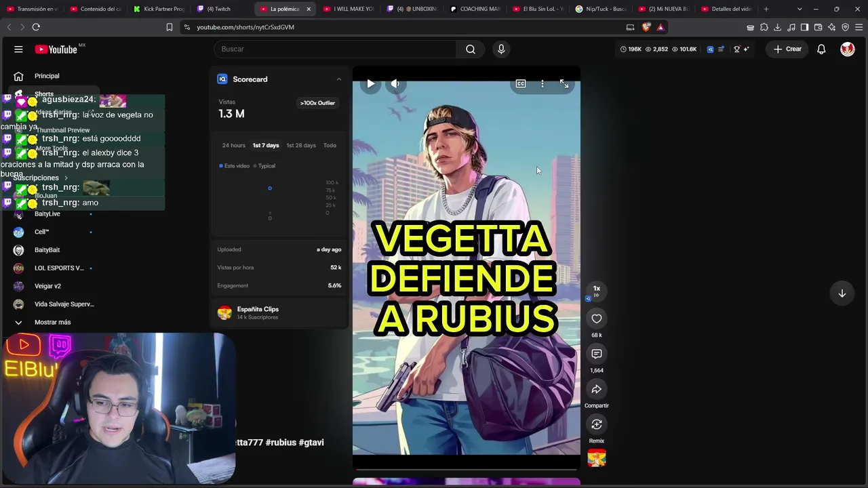Expand Mostrar más in subscriptions
The width and height of the screenshot is (868, 488).
[53, 323]
